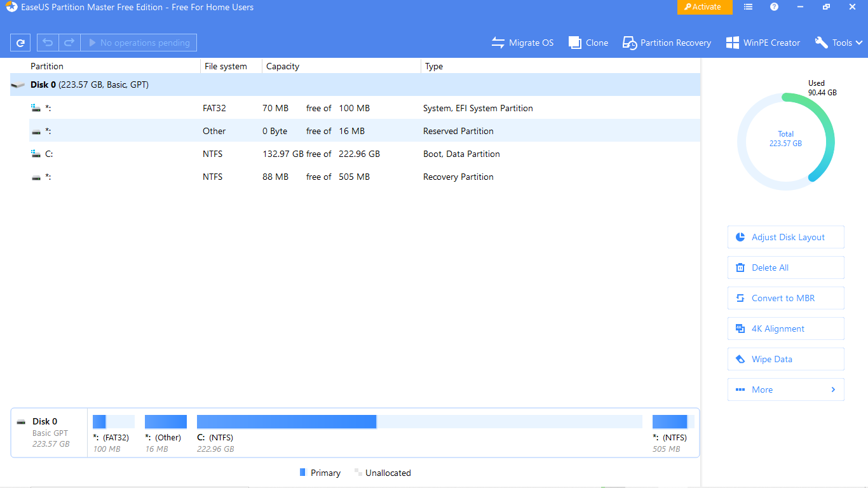Click Convert to MBR button
The height and width of the screenshot is (488, 868).
click(x=786, y=298)
